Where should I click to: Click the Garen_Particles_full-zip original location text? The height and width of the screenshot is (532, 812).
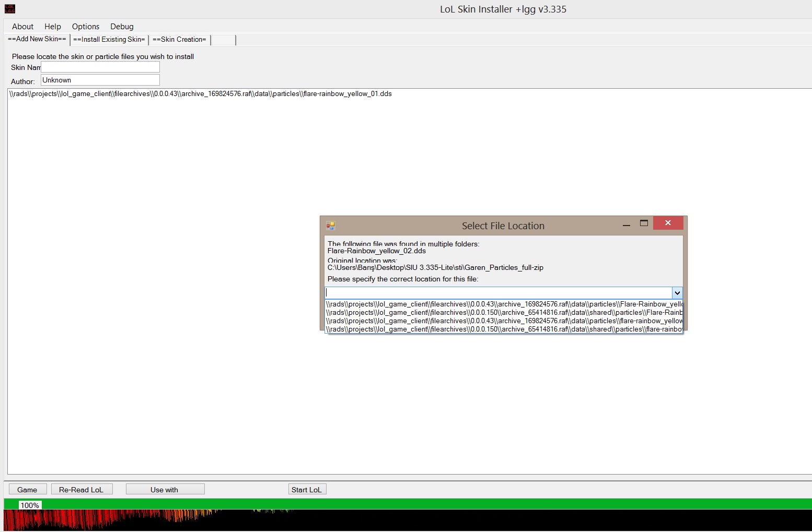coord(435,268)
